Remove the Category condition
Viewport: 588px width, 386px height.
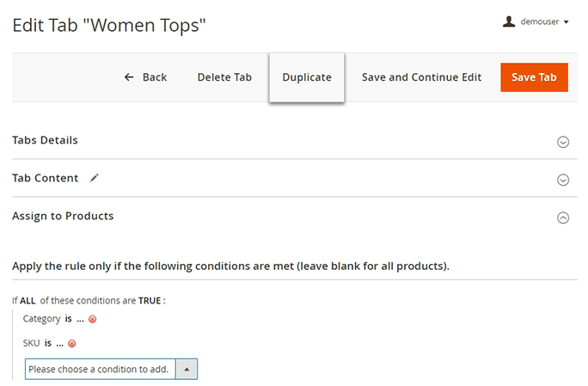[x=92, y=319]
